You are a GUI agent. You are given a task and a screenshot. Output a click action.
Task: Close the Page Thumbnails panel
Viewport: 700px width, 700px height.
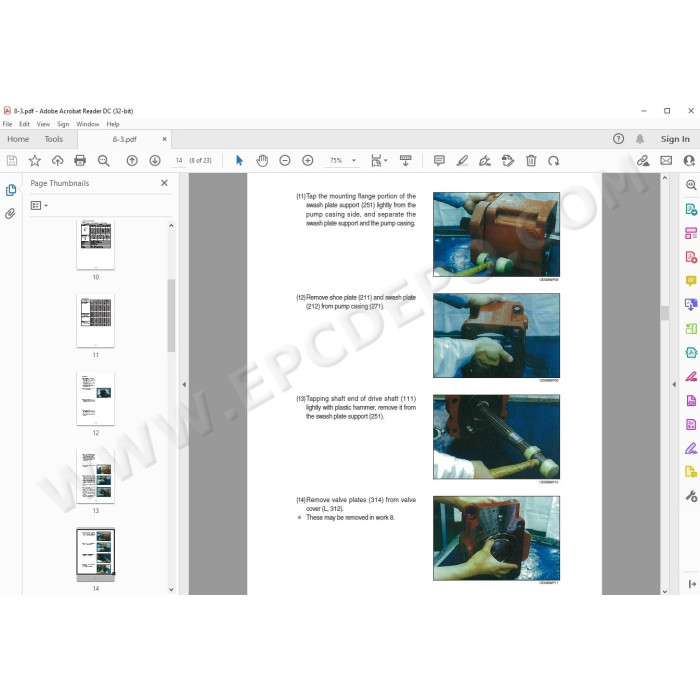point(164,183)
